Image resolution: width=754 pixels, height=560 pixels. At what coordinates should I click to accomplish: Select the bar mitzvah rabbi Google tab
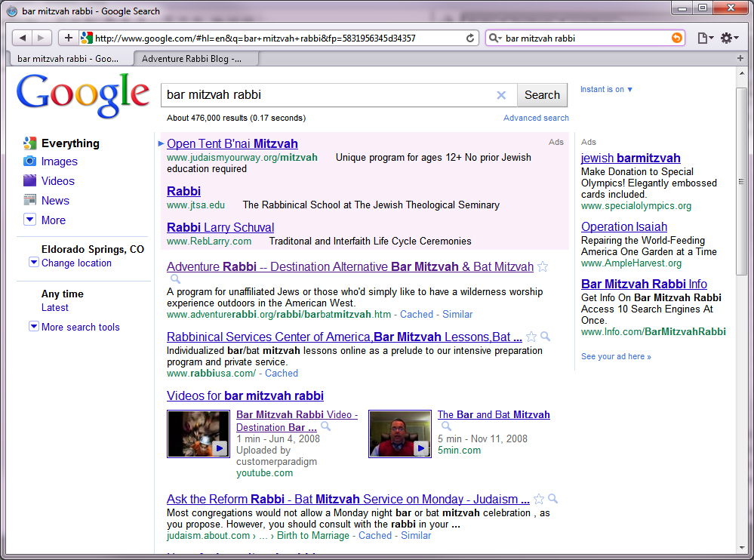[71, 59]
